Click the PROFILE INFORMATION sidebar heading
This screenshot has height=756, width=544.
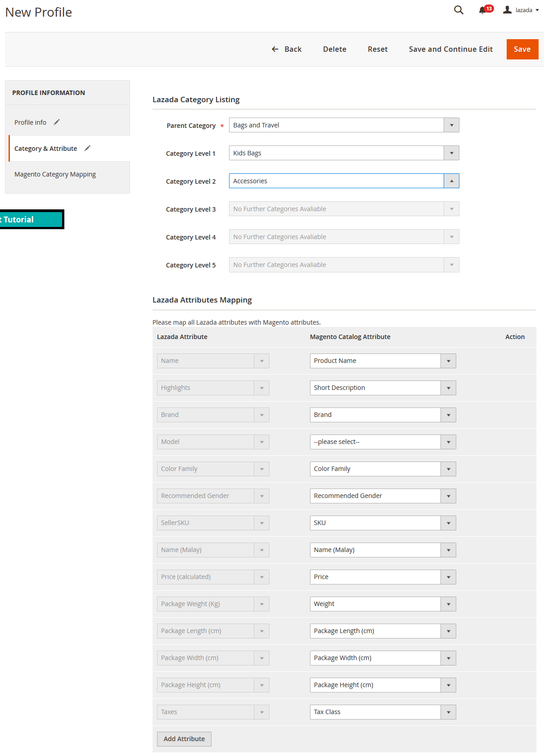pos(49,93)
